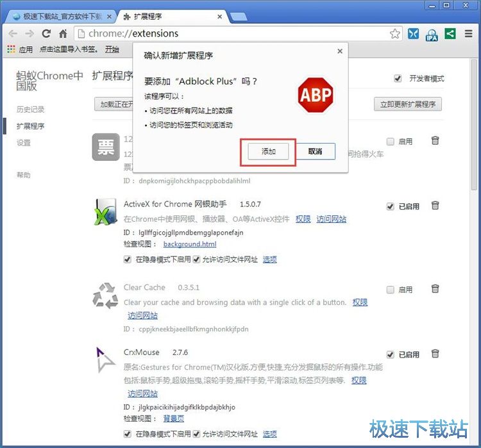Click the ABP Adblock Plus logo

[316, 95]
